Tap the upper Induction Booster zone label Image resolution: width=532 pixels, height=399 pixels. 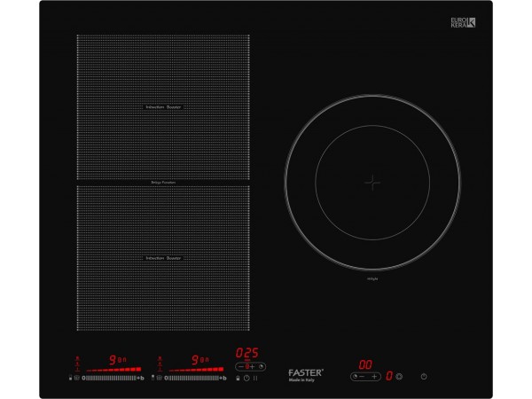click(163, 107)
